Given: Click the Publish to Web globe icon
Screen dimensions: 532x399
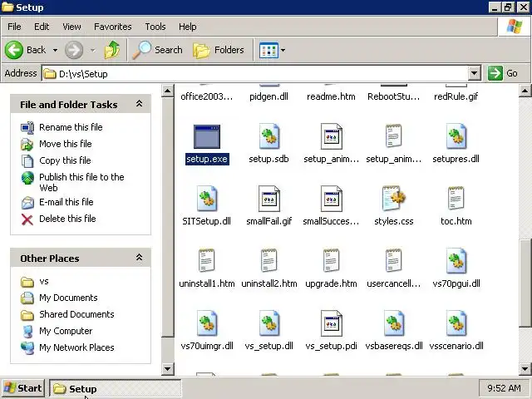Looking at the screenshot, I should [27, 178].
